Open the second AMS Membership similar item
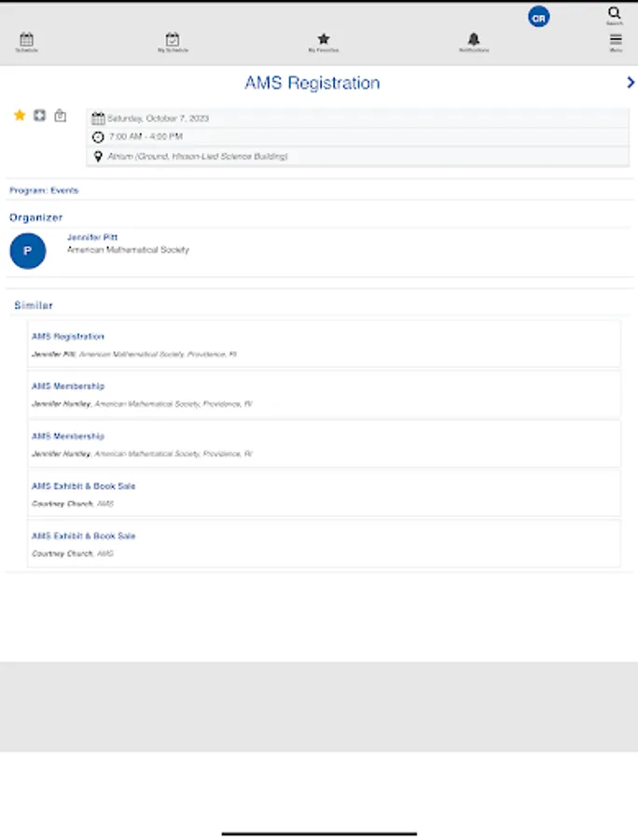The height and width of the screenshot is (840, 638). pos(325,444)
